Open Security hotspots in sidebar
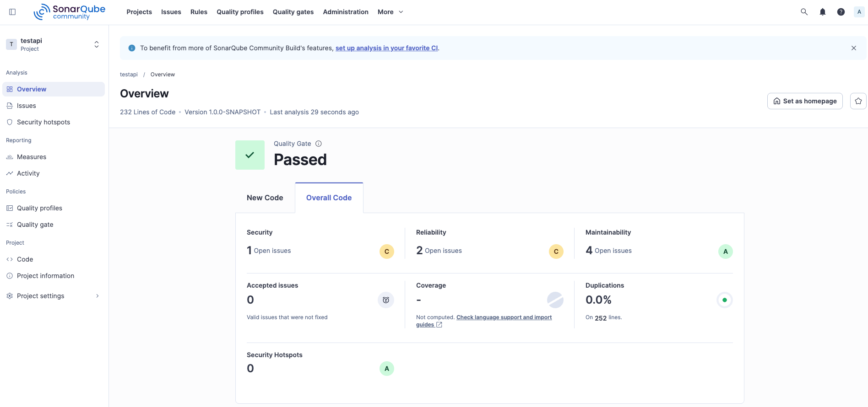Screen dimensions: 868x407 coord(54,122)
